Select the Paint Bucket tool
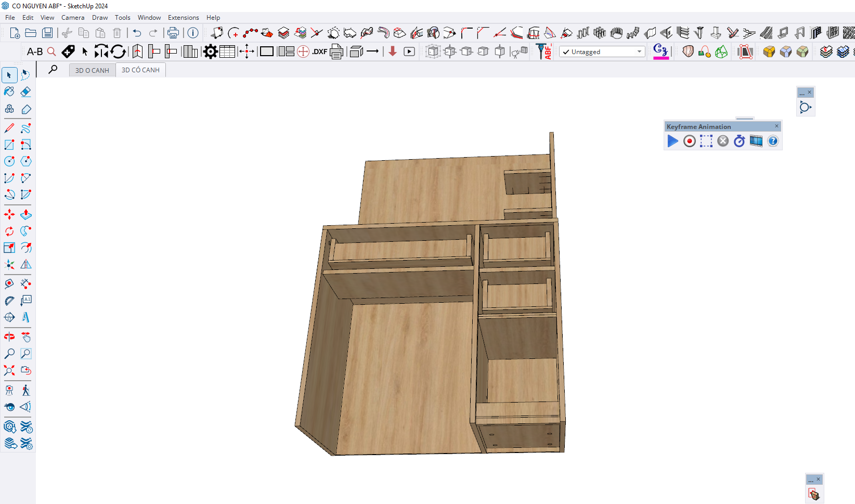This screenshot has width=855, height=504. [9, 92]
